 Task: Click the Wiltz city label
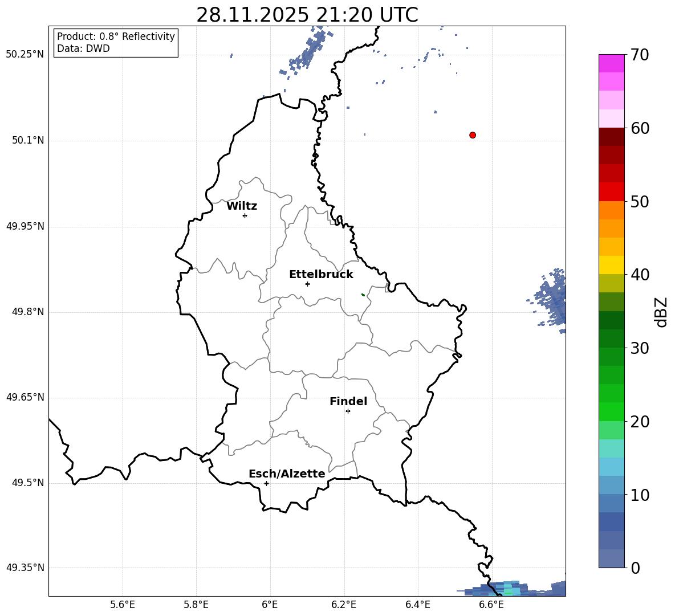[x=242, y=206]
